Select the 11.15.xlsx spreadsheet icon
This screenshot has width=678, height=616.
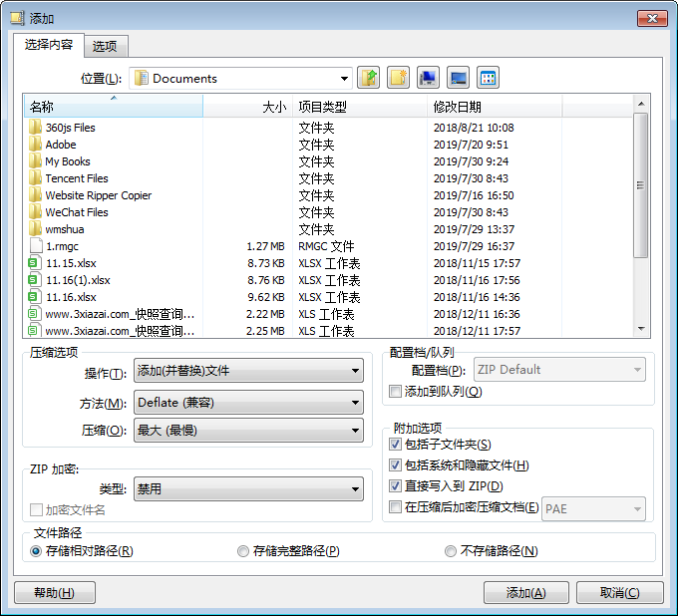tap(35, 263)
